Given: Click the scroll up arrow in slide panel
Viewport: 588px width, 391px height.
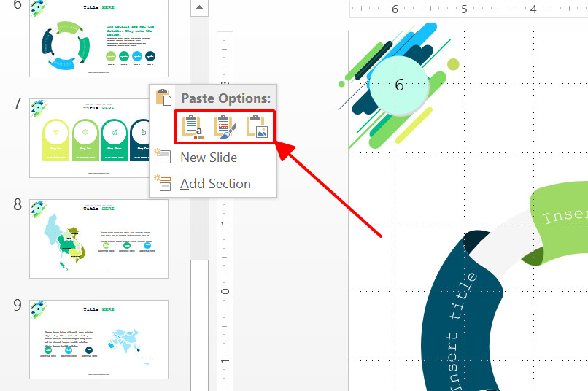Looking at the screenshot, I should tap(199, 7).
